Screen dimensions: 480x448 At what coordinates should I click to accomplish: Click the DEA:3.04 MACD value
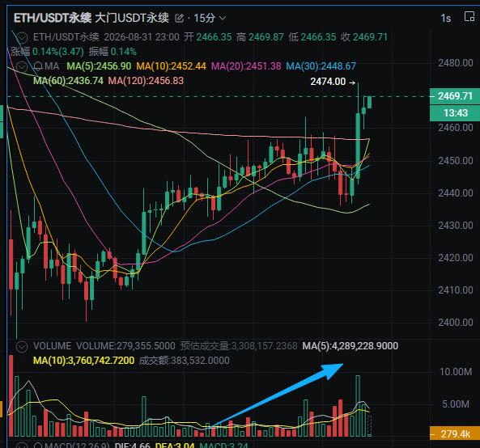tap(175, 446)
